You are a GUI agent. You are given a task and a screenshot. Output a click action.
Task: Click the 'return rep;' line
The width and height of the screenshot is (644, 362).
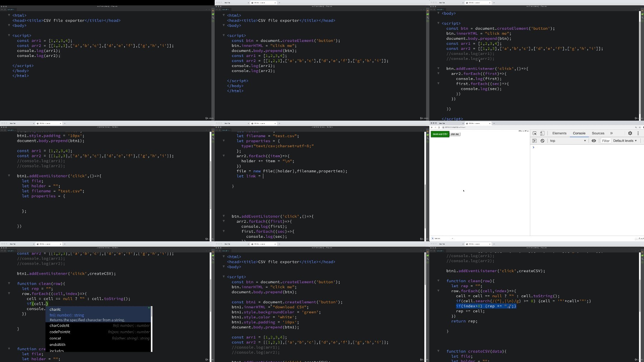pyautogui.click(x=464, y=321)
